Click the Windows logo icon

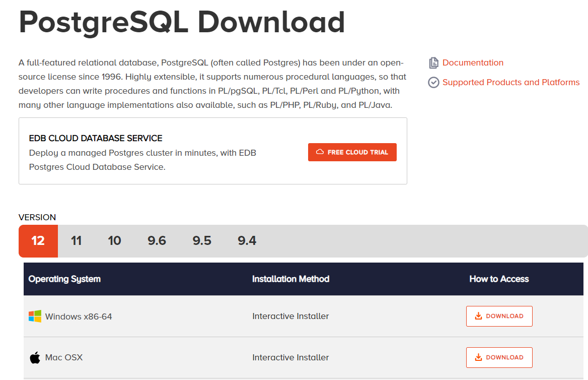point(35,316)
